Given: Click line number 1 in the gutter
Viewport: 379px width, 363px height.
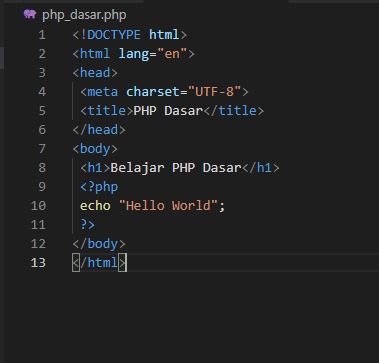Looking at the screenshot, I should coord(42,35).
